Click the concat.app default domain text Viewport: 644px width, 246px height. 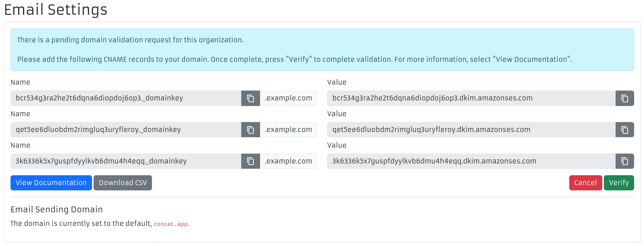click(x=170, y=224)
